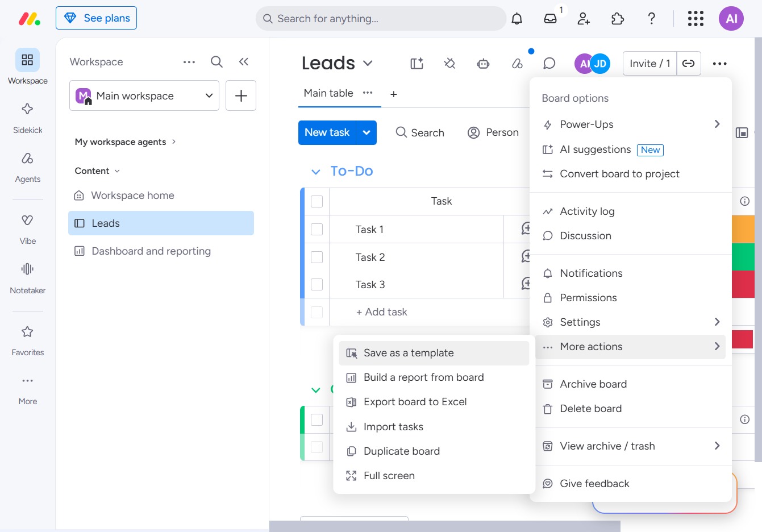
Task: Check the Task 2 checkbox
Action: (317, 257)
